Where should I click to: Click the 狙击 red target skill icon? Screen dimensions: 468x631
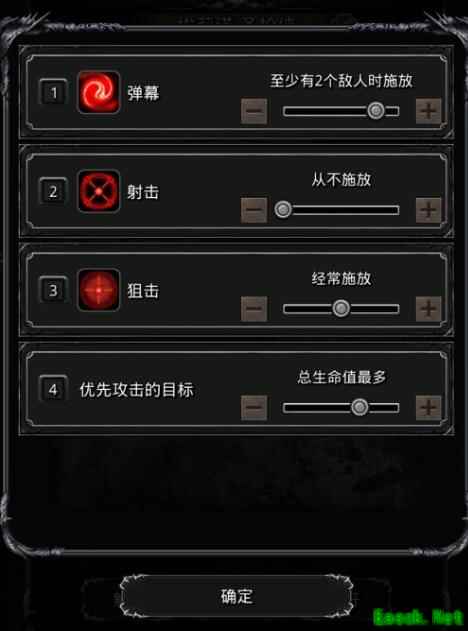(x=99, y=290)
